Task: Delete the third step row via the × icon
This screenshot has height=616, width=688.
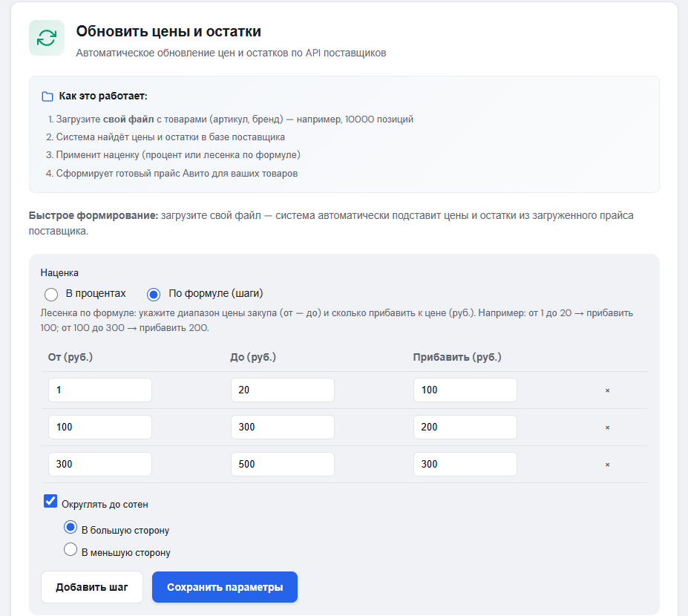Action: point(607,464)
